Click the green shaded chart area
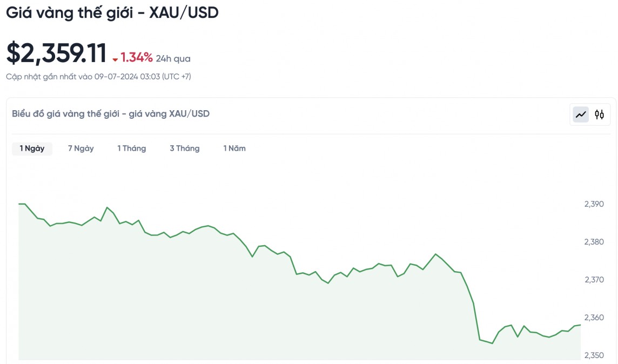The width and height of the screenshot is (618, 364). [x=216, y=313]
